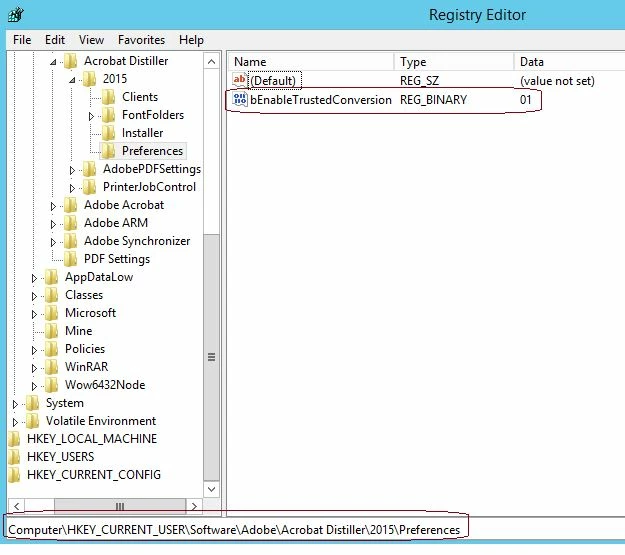Image resolution: width=625 pixels, height=555 pixels.
Task: Select the (Default) value name
Action: [x=273, y=81]
